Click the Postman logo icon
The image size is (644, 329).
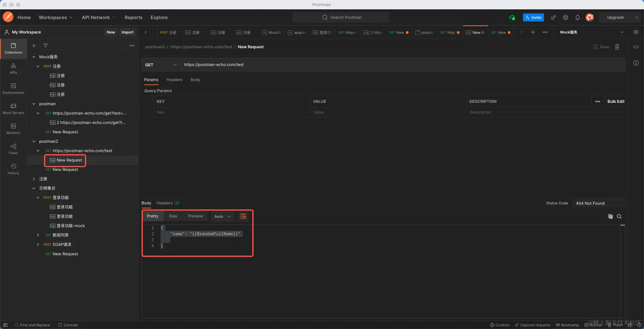tap(8, 17)
